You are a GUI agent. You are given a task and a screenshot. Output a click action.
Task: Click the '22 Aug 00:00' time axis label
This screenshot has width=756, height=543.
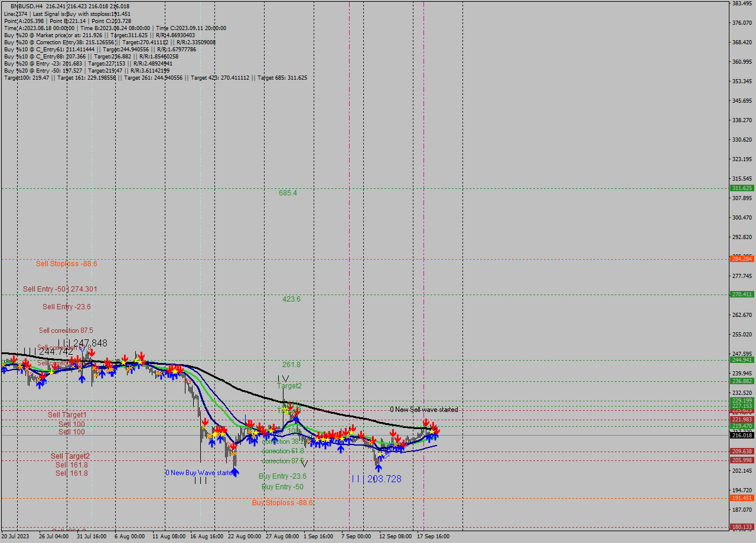click(245, 537)
